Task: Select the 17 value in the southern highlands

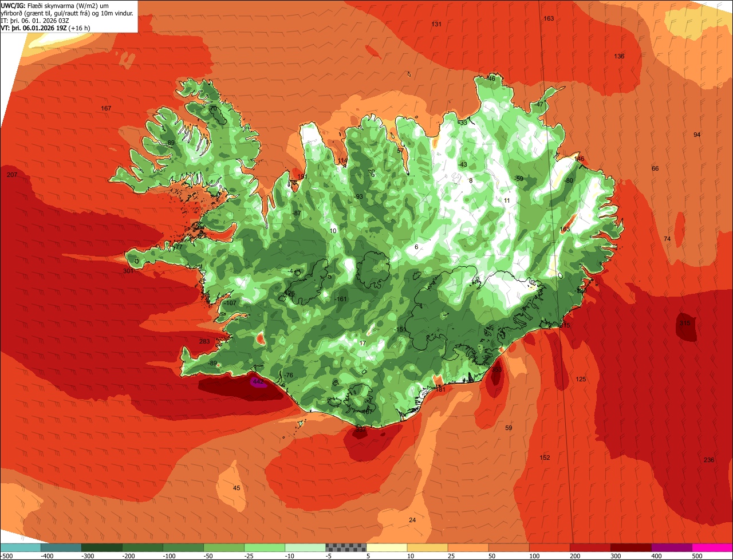Action: 362,343
